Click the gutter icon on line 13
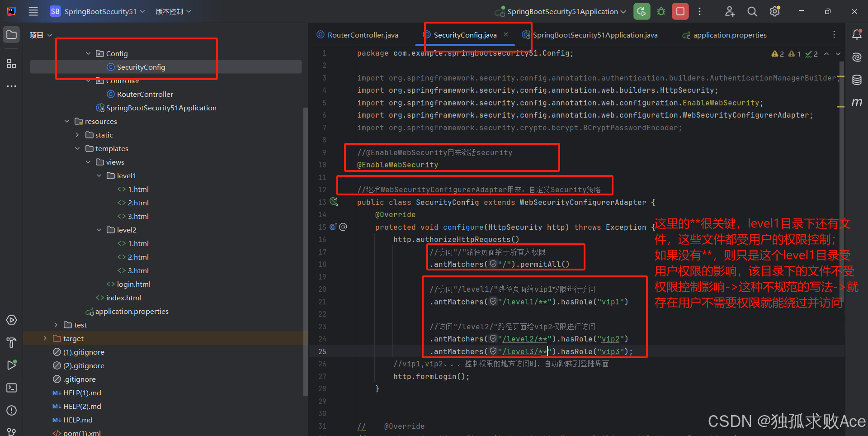868x436 pixels. 334,202
